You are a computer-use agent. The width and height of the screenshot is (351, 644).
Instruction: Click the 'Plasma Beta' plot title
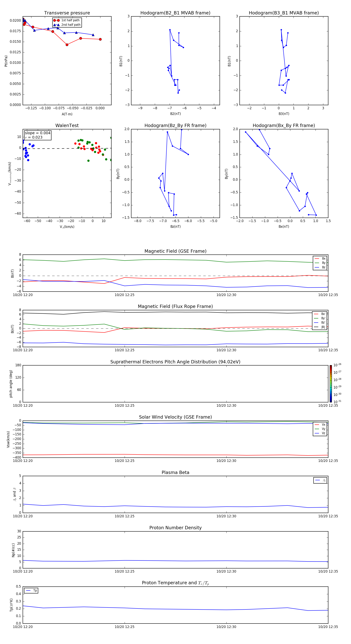pos(175,473)
